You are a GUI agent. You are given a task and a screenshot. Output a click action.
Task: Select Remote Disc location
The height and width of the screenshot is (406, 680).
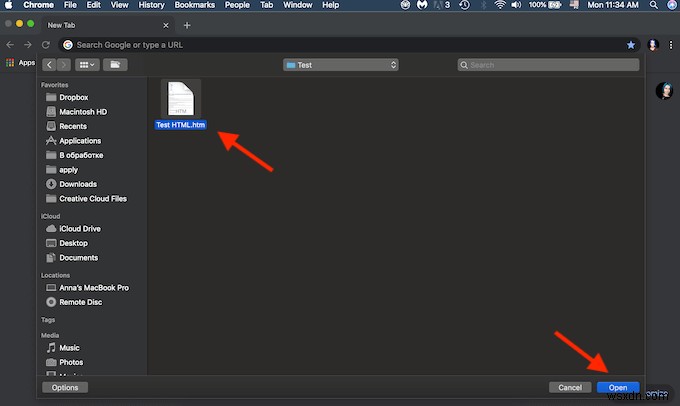tap(81, 302)
